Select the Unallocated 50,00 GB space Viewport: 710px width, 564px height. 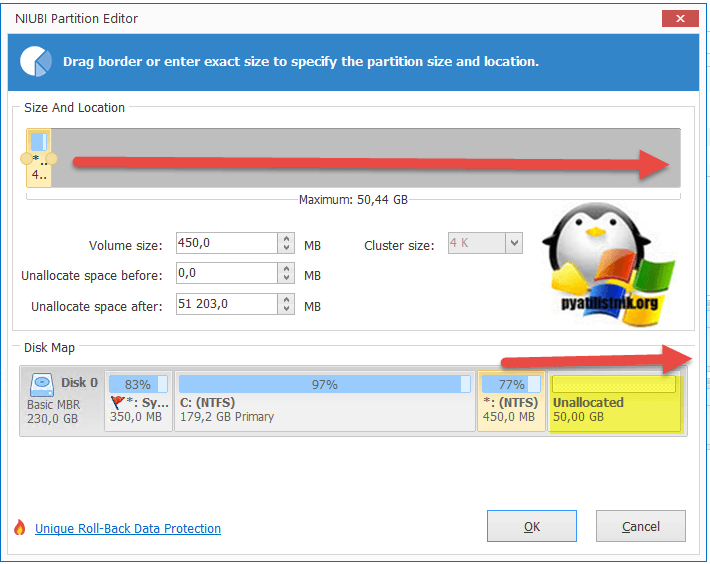615,401
